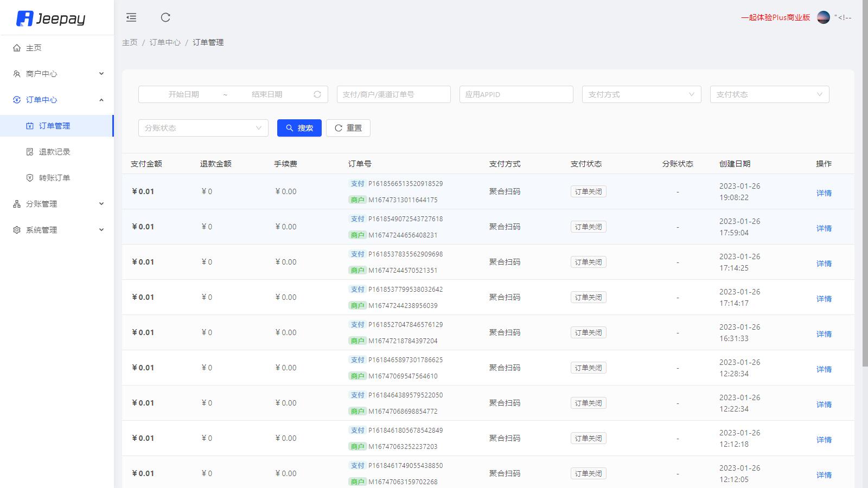Click the 应用APPID input field
Image resolution: width=868 pixels, height=488 pixels.
click(515, 94)
